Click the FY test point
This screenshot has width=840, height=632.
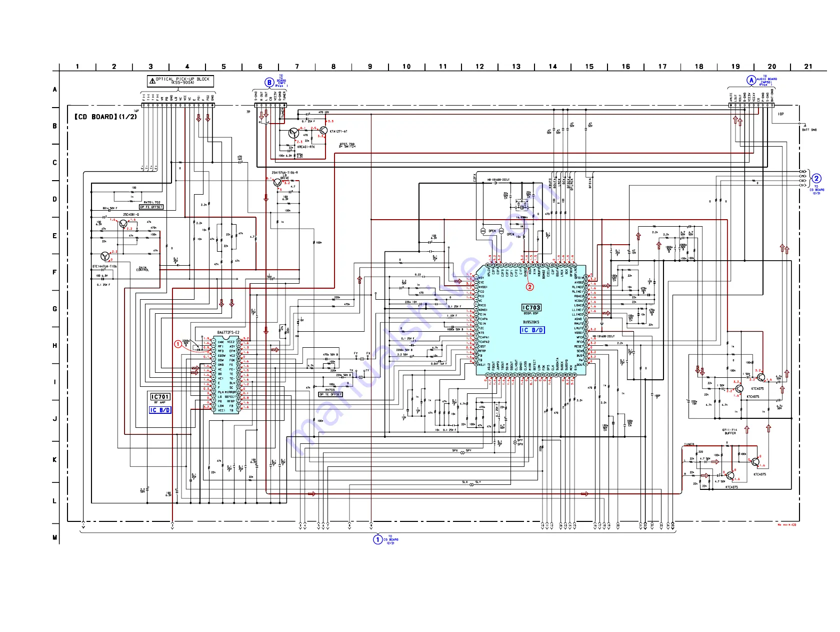click(356, 357)
